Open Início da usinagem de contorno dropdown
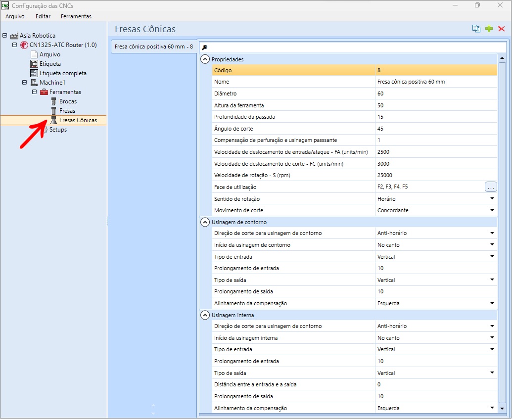This screenshot has height=420, width=513. point(493,245)
